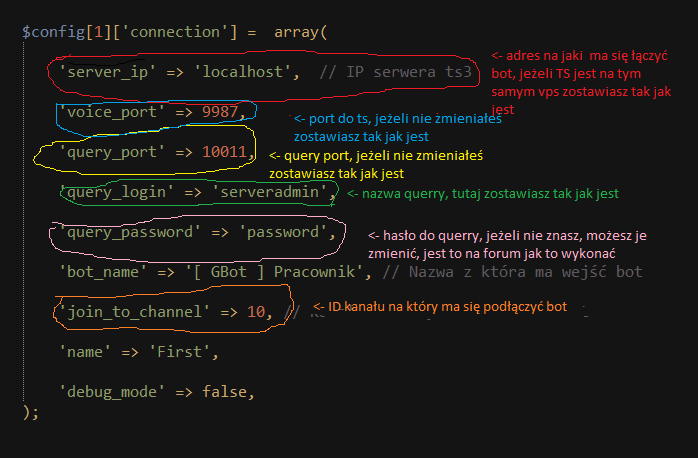
Task: Click the 'voice_port' key text
Action: point(109,112)
